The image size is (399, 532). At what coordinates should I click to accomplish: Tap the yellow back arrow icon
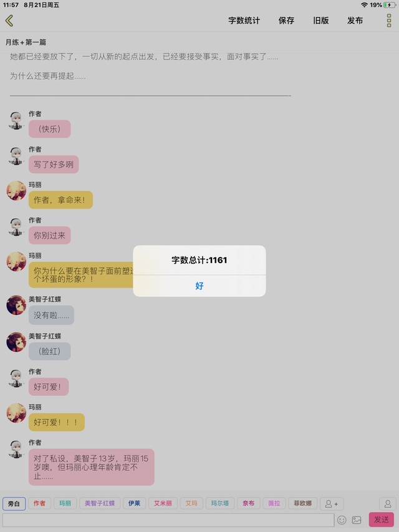click(9, 21)
